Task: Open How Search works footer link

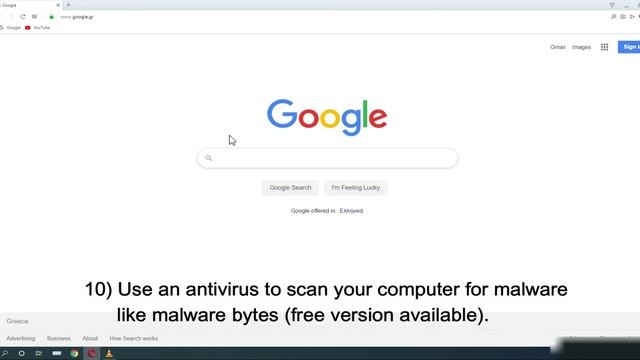Action: [133, 338]
